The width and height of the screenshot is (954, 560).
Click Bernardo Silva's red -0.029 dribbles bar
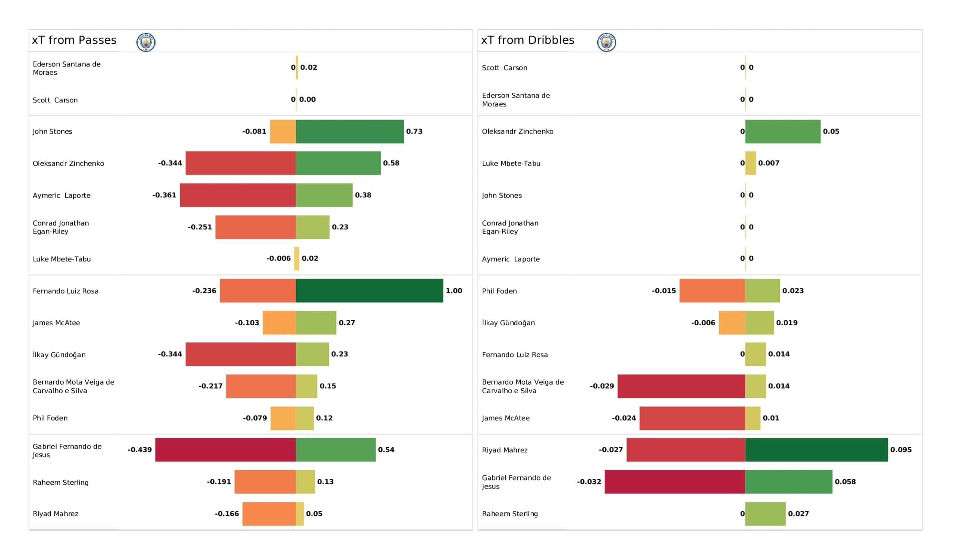682,386
